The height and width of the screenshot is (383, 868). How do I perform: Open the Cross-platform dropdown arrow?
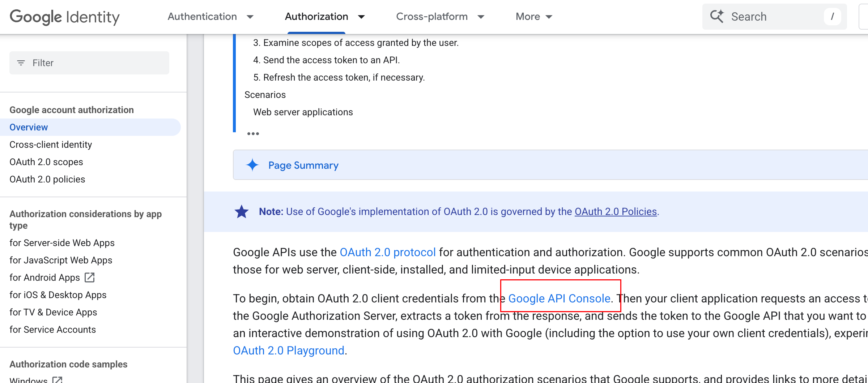tap(481, 17)
